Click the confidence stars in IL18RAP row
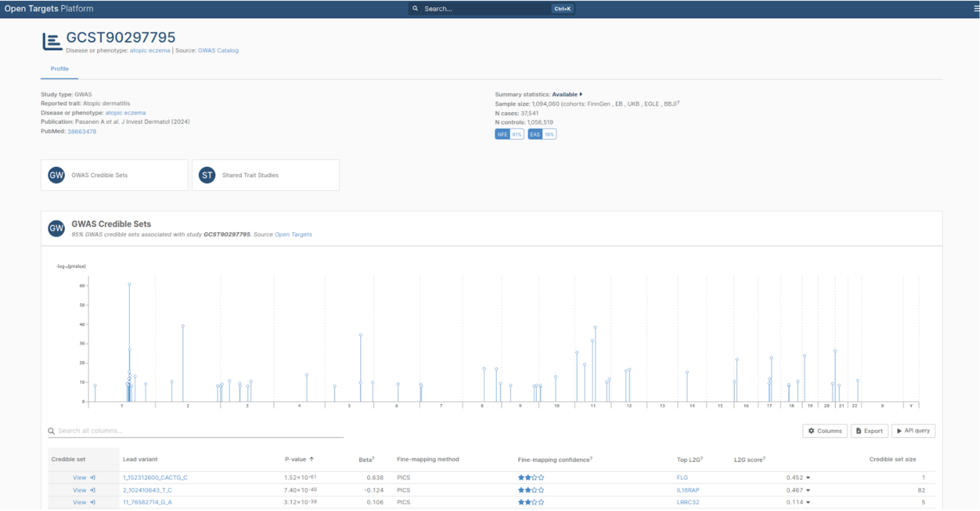 pos(531,490)
